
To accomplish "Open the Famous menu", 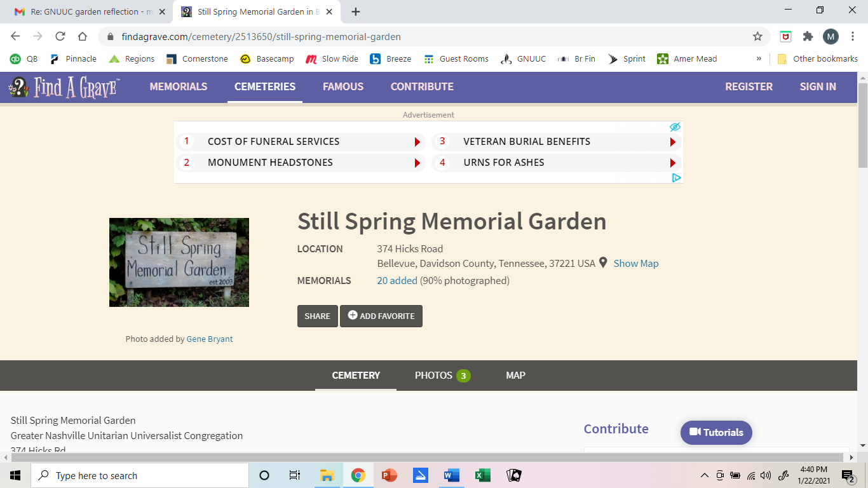I will tap(343, 86).
